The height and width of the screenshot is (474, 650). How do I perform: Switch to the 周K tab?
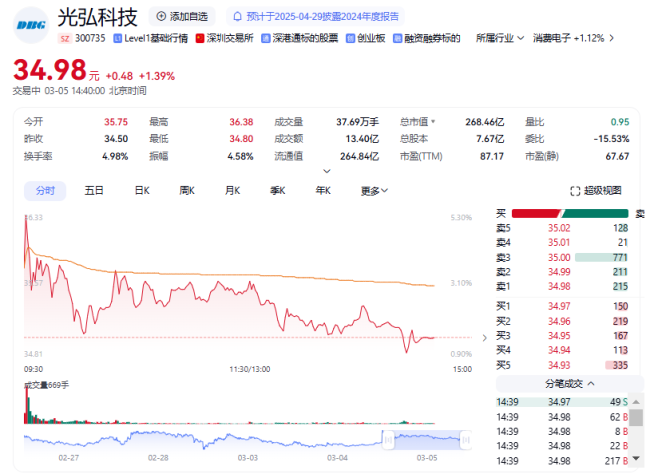pos(187,191)
